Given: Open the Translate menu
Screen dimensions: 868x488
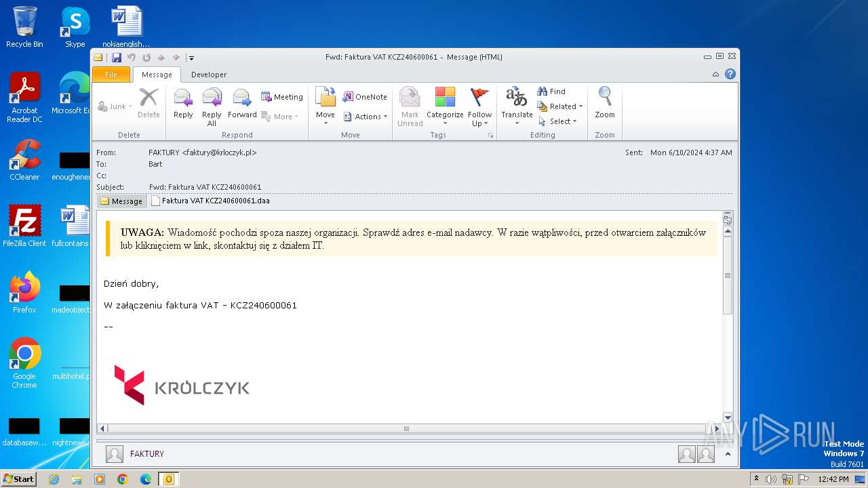Looking at the screenshot, I should pyautogui.click(x=517, y=106).
